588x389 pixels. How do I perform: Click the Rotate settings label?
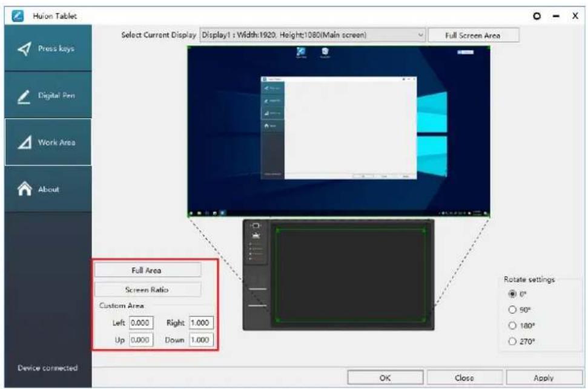(x=529, y=279)
